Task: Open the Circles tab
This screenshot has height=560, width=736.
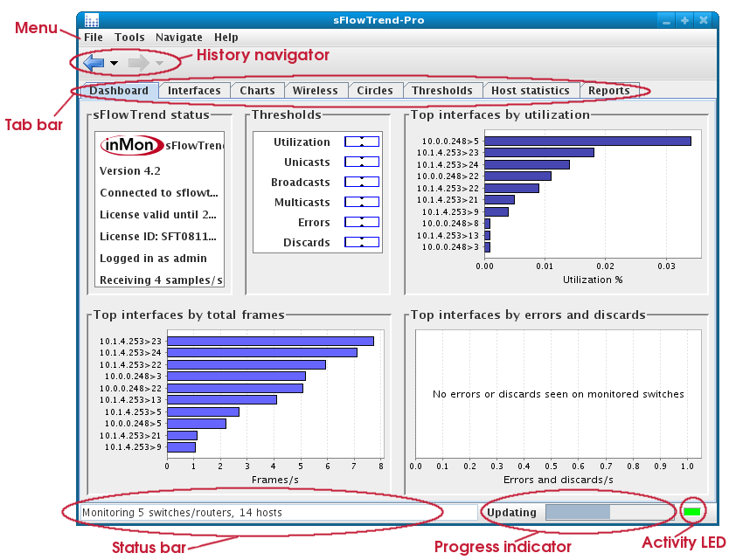Action: 375,91
